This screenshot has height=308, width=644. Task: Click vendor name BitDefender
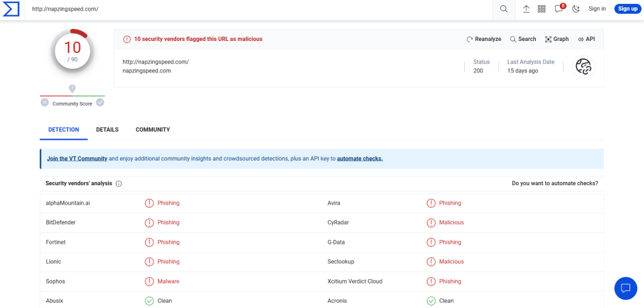point(61,222)
